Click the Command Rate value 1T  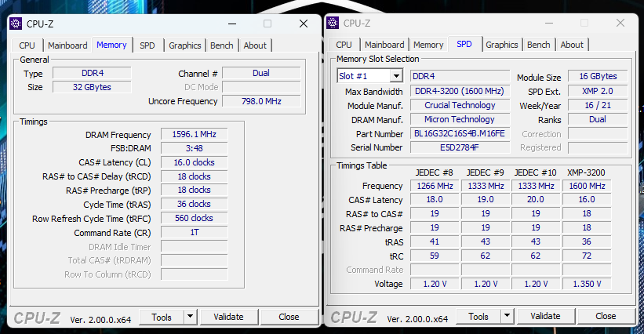click(195, 233)
